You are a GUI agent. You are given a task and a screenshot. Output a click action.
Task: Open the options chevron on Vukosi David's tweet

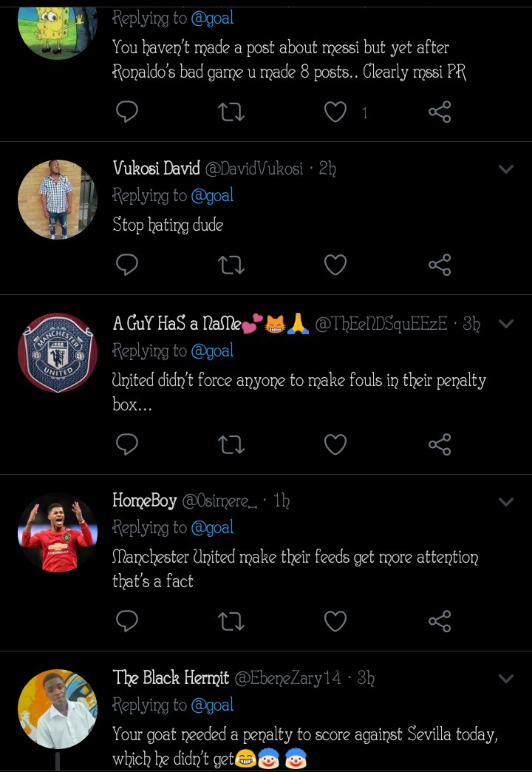pyautogui.click(x=506, y=169)
